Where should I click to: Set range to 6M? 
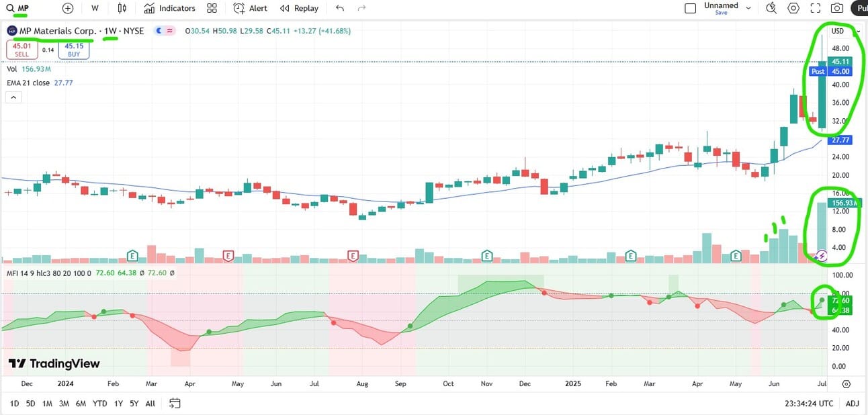point(81,404)
